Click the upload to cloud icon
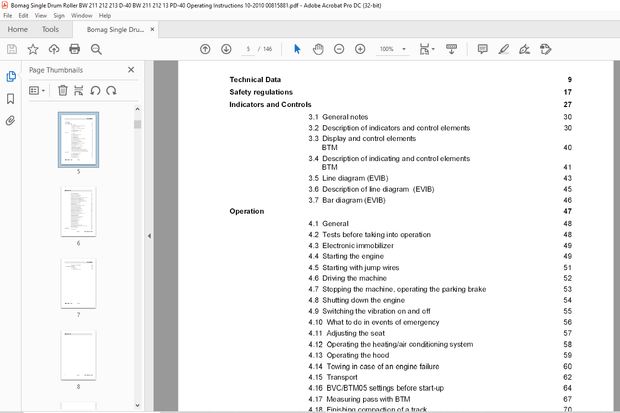Viewport: 620px width, 413px height. coord(54,49)
